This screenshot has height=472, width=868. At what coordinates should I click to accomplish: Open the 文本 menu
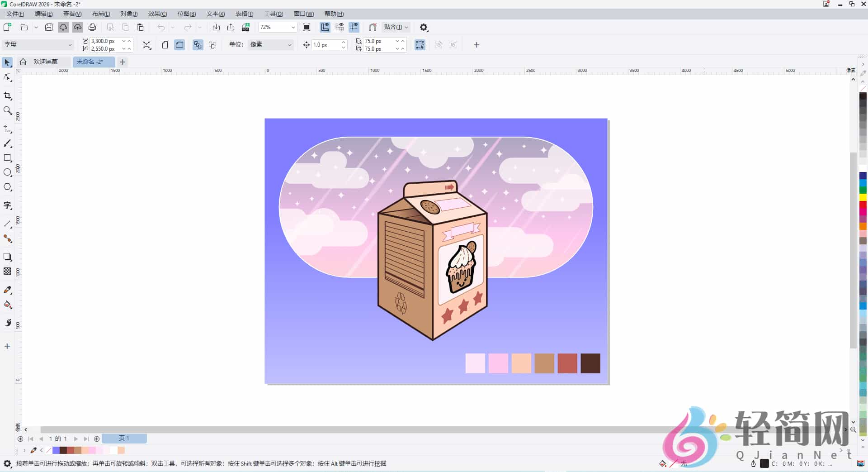click(x=215, y=14)
